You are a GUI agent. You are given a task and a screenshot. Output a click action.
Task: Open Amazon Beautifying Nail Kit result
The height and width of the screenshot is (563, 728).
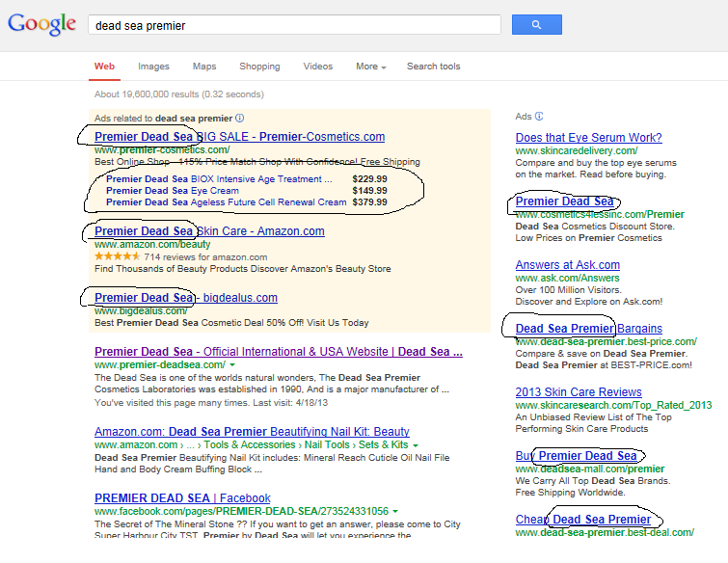[x=252, y=432]
